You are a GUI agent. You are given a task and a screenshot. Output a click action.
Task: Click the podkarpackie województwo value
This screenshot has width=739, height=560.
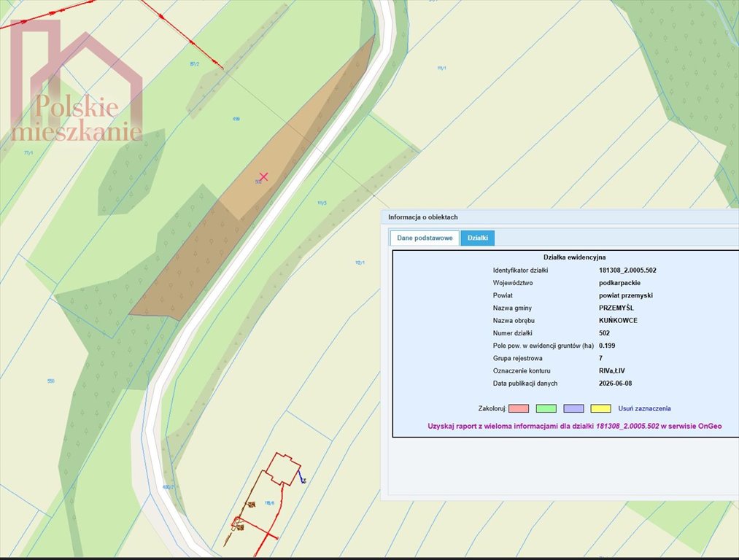pos(619,283)
